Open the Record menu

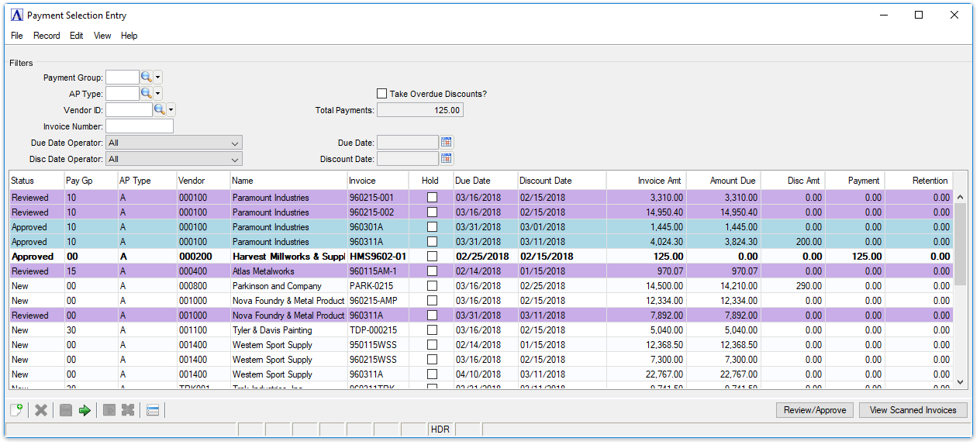click(47, 36)
